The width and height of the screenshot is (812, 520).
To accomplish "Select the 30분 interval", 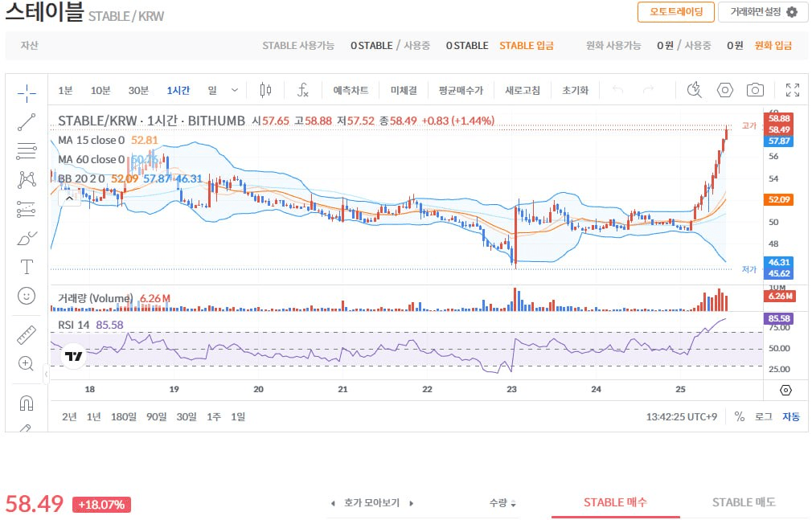I will (x=138, y=90).
